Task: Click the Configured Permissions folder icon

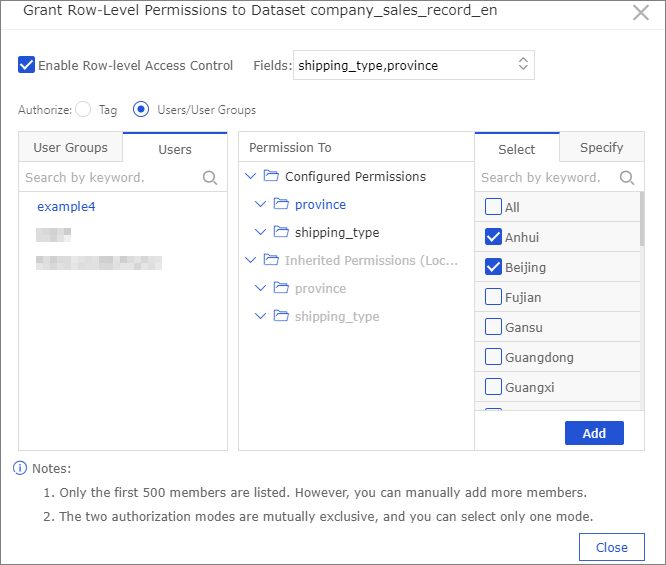Action: 271,175
